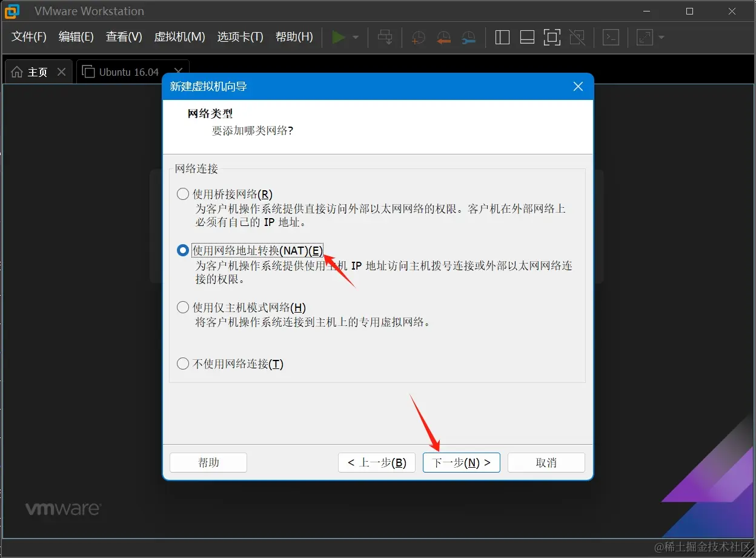This screenshot has height=558, width=756.
Task: Open the console view icon
Action: (611, 38)
